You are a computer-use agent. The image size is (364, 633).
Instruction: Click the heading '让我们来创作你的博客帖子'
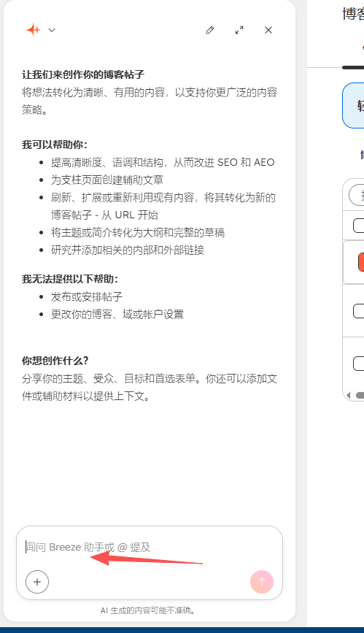[83, 74]
